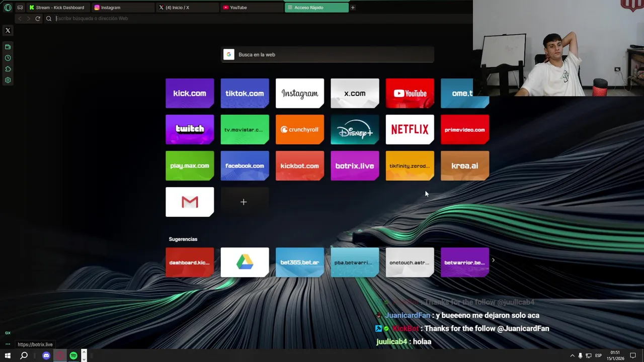Viewport: 644px width, 362px height.
Task: Open the tiktok.com speed dial
Action: pos(245,94)
